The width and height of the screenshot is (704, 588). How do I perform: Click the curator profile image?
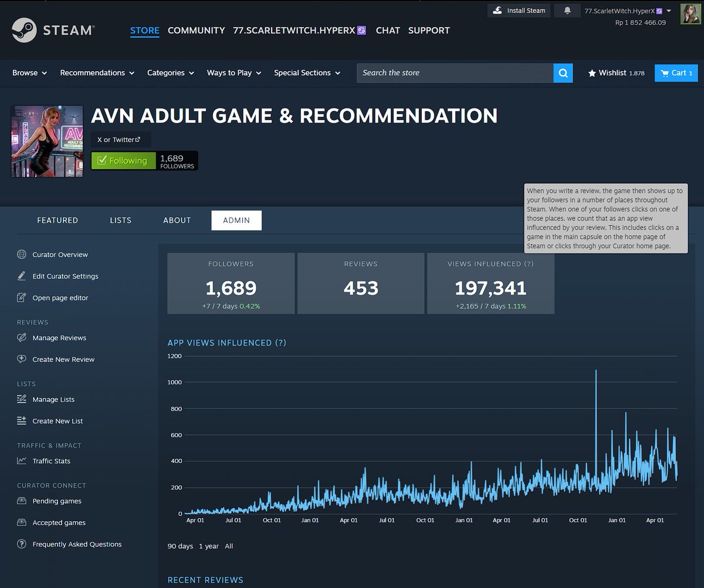coord(47,141)
